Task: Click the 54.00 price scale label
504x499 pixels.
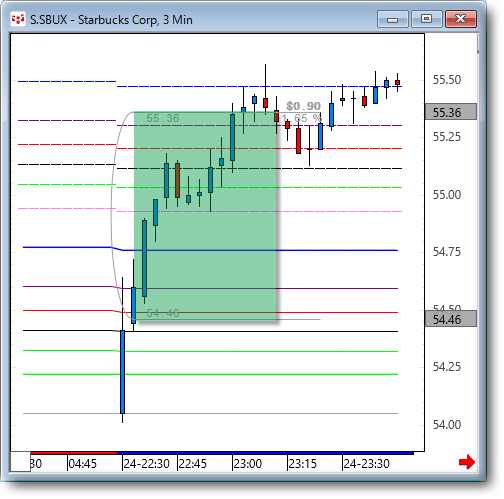Action: coord(447,424)
